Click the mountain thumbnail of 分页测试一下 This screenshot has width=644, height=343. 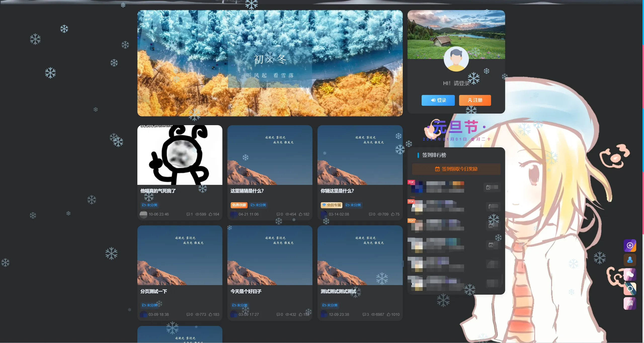coord(180,255)
